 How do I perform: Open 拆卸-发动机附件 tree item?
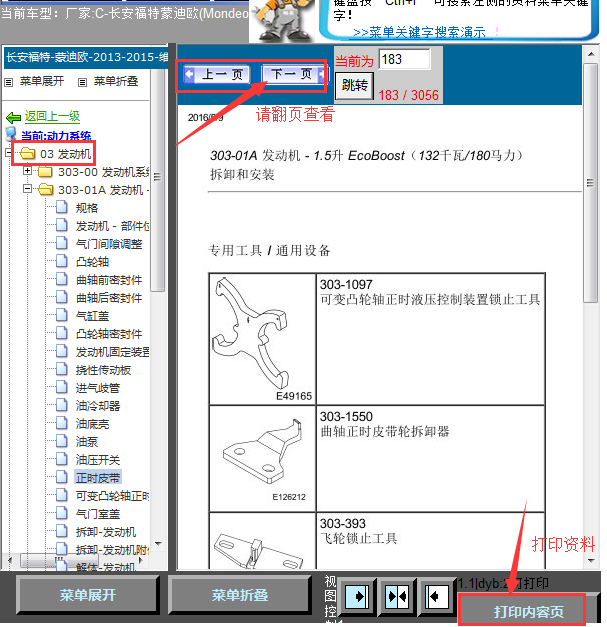point(112,550)
